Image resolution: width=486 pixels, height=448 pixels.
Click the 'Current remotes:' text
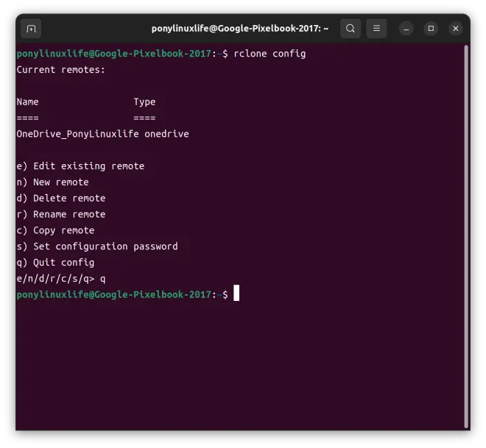(61, 70)
